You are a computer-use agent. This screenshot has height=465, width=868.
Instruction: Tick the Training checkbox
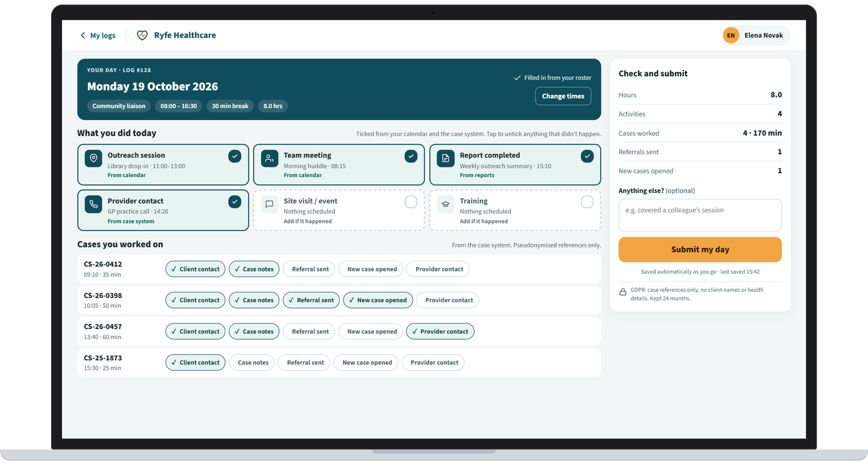[587, 202]
